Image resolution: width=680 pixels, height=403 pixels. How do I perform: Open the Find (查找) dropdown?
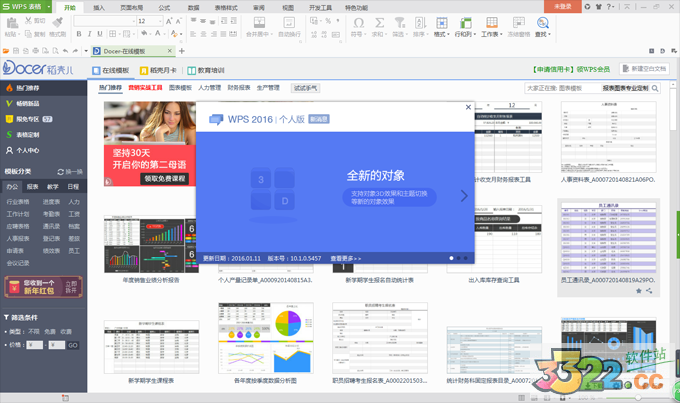[x=543, y=27]
